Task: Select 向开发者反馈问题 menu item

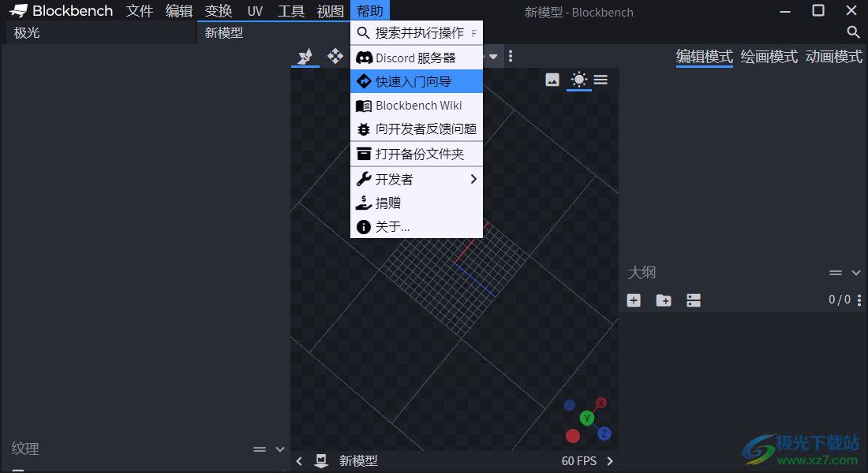Action: pos(417,129)
